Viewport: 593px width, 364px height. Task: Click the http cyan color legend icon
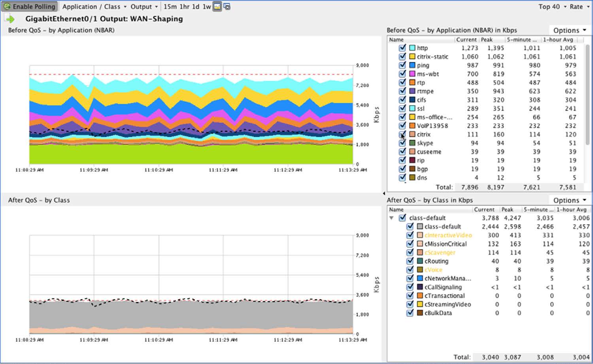coord(412,48)
